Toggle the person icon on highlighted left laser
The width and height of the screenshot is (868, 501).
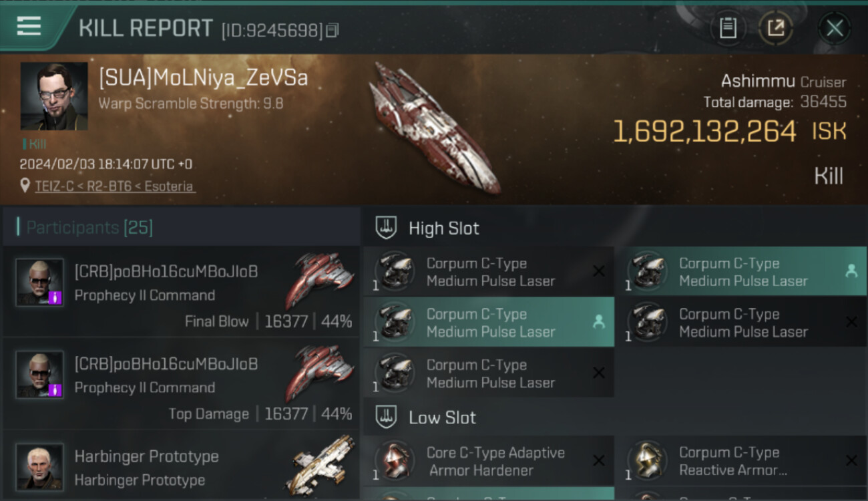click(598, 322)
